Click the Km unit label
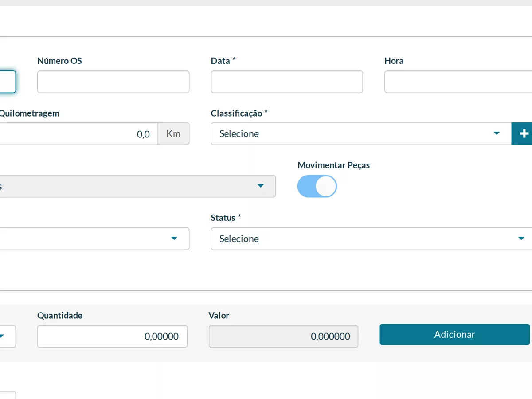This screenshot has width=532, height=399. tap(173, 134)
